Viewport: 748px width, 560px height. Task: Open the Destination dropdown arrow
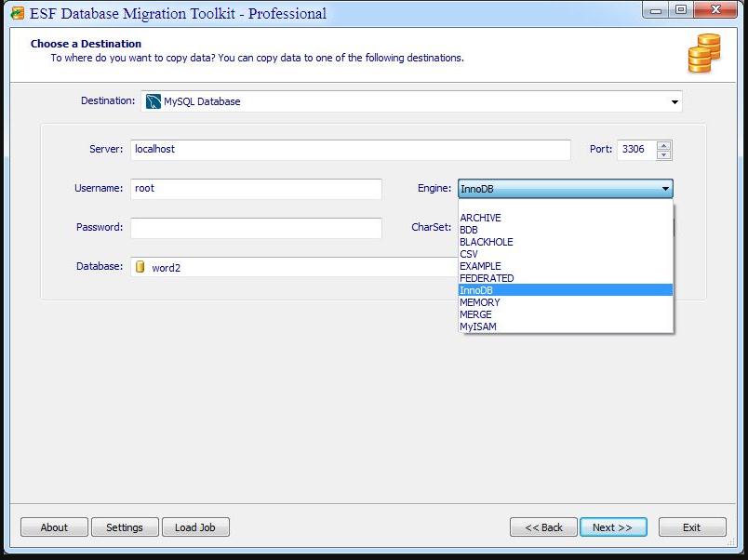pos(675,101)
